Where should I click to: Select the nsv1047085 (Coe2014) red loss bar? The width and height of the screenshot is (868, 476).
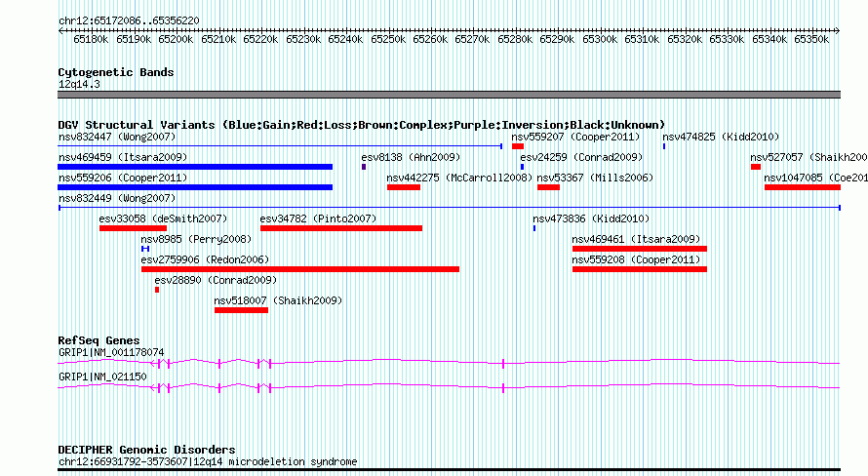(803, 187)
